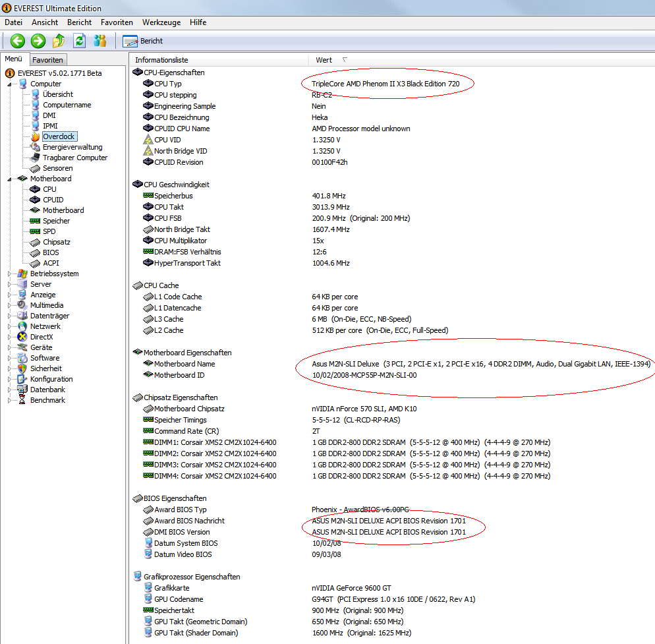655x644 pixels.
Task: Click the Chipsatz icon in tree
Action: [x=35, y=243]
